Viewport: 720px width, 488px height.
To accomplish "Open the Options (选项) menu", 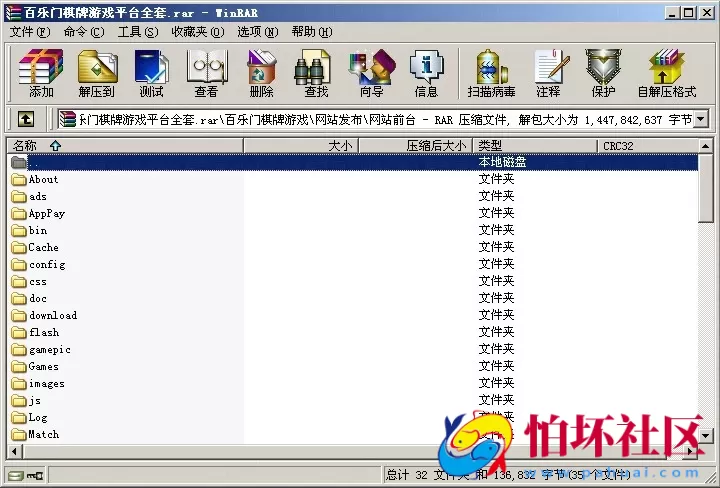I will tap(258, 32).
